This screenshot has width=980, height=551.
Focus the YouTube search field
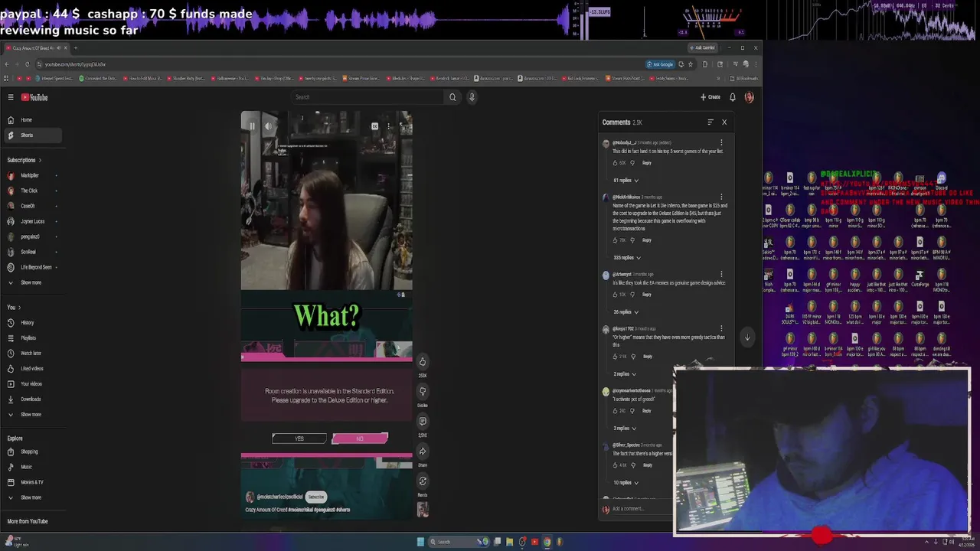tap(367, 97)
